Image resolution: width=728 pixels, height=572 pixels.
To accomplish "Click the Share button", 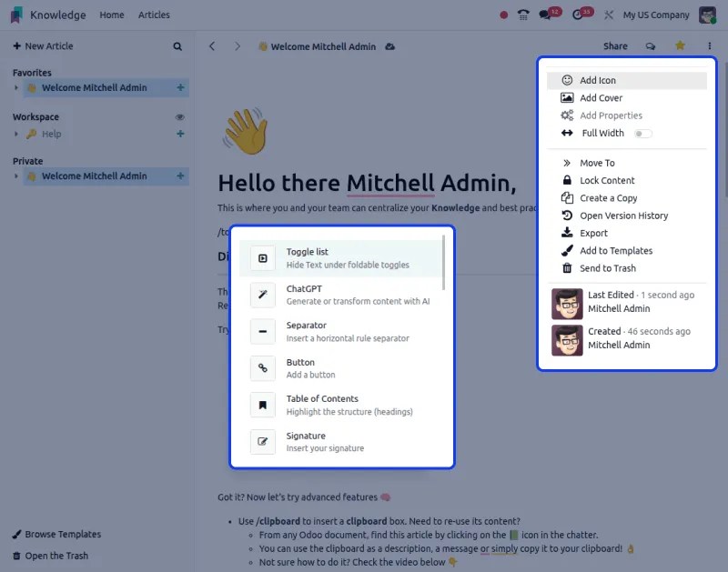I will [x=615, y=46].
